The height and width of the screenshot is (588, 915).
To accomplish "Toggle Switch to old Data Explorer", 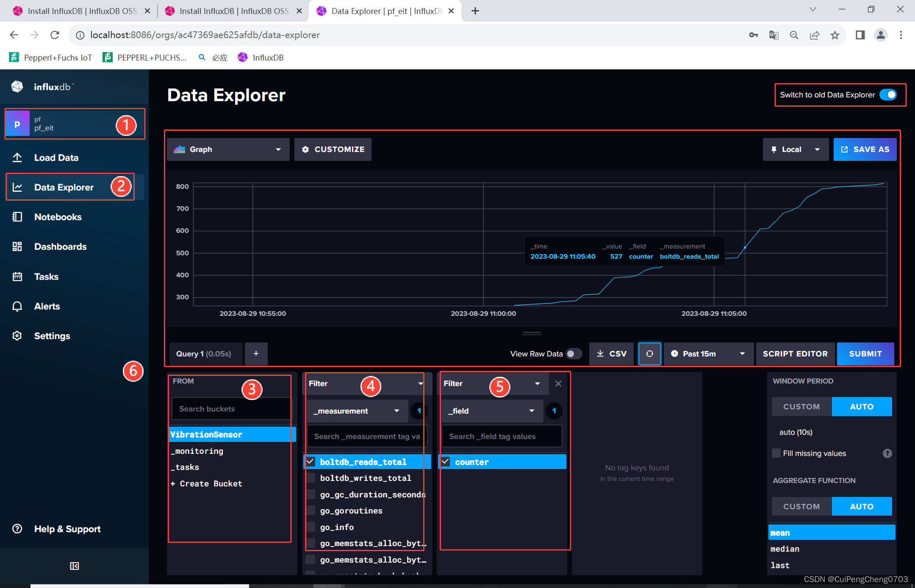I will 888,95.
